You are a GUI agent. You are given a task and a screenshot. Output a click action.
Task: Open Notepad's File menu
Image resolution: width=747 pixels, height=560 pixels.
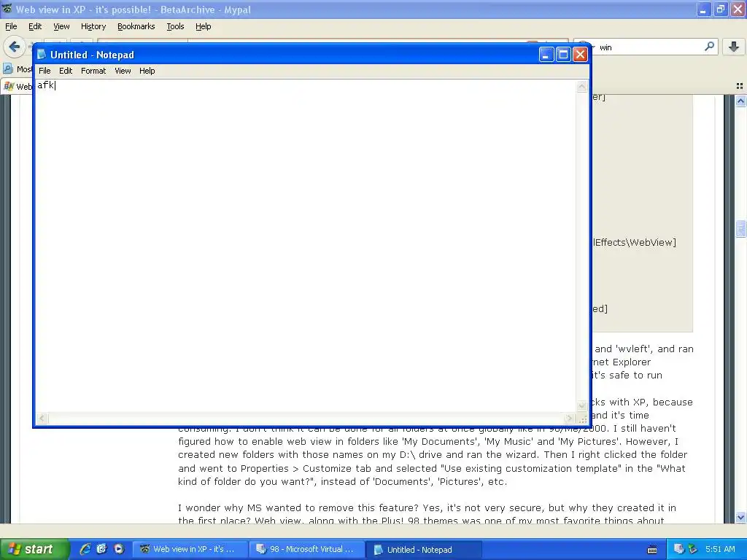[x=44, y=71]
